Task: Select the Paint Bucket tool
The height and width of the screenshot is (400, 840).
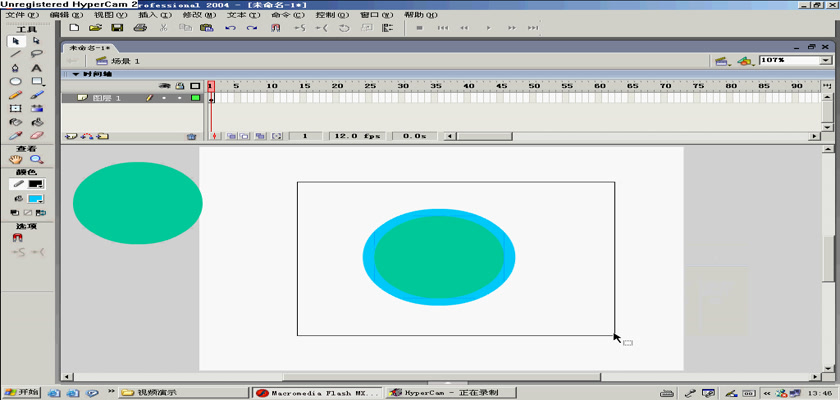Action: tap(36, 122)
